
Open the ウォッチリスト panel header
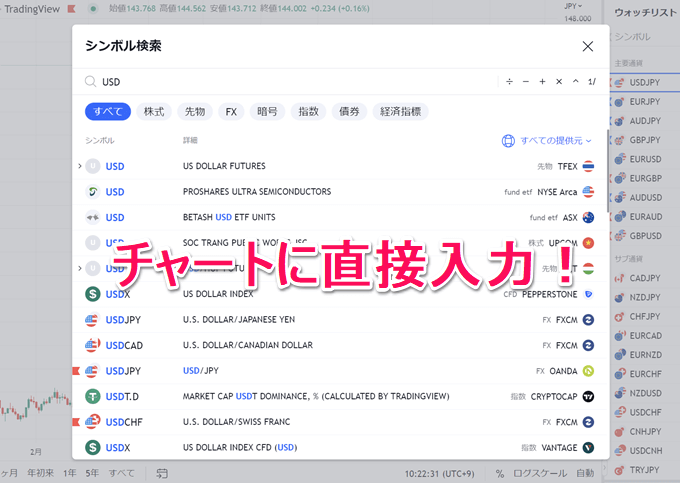[x=645, y=13]
